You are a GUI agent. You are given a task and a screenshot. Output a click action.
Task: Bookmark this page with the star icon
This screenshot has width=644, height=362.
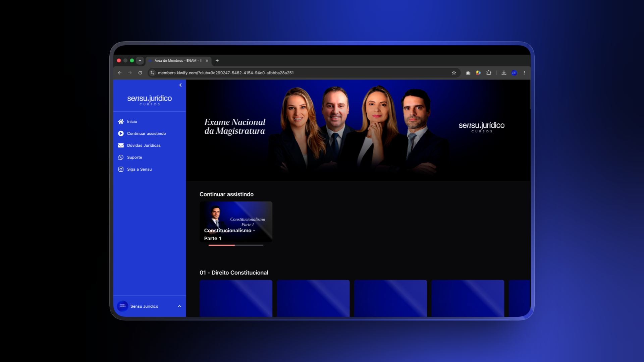(x=454, y=73)
